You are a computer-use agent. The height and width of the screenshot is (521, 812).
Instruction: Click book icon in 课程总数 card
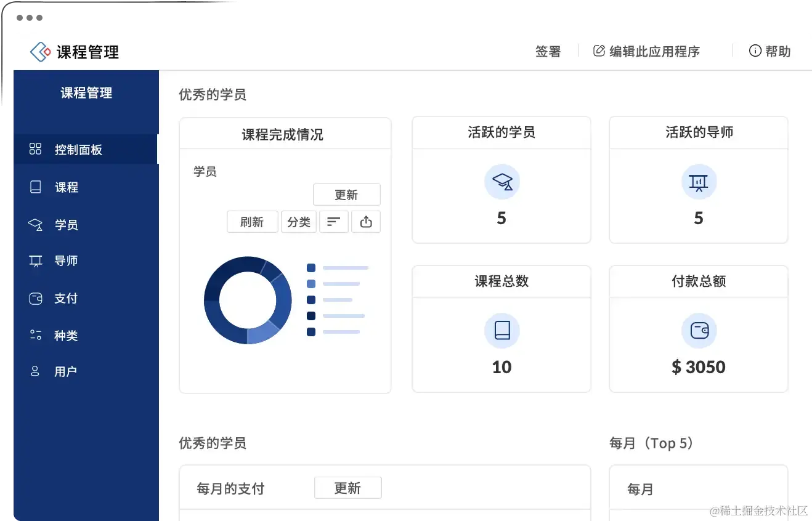click(x=502, y=331)
